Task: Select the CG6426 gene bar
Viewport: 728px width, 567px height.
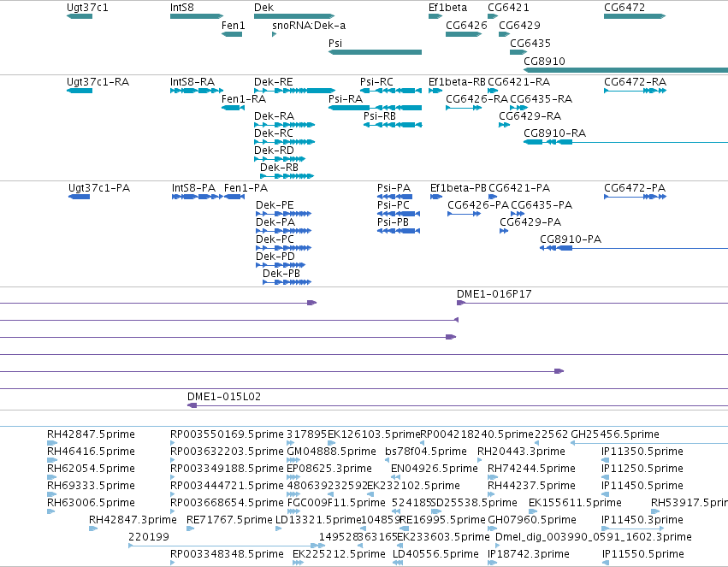Action: click(464, 34)
